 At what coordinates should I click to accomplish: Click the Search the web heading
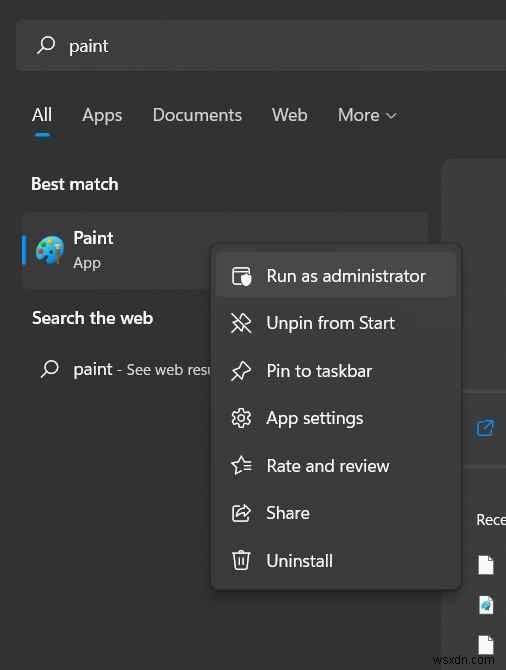[92, 318]
